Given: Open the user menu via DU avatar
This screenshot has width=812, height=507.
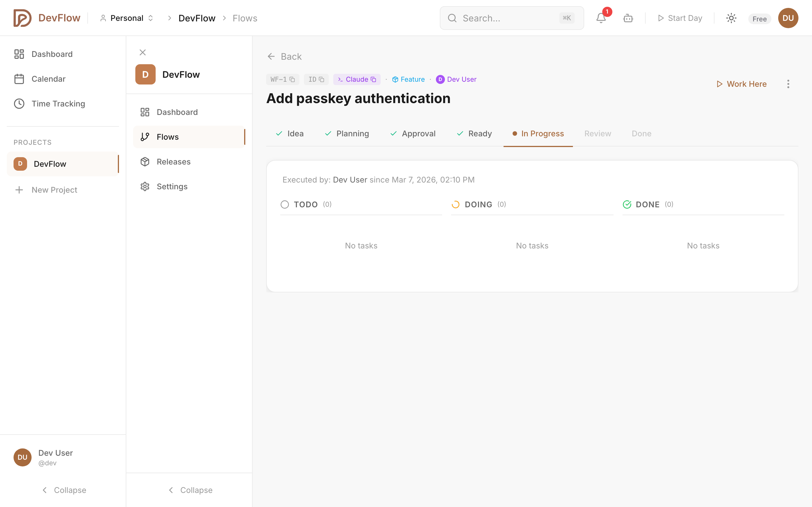Looking at the screenshot, I should pyautogui.click(x=788, y=18).
